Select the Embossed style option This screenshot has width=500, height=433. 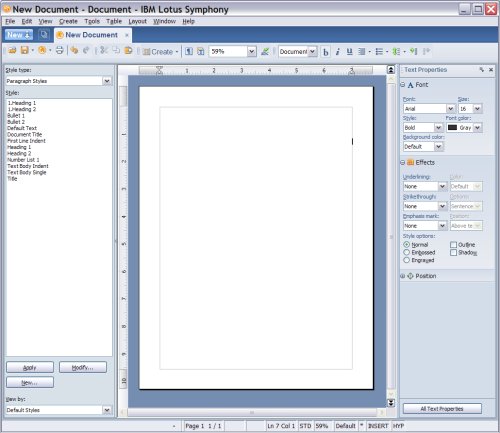click(x=407, y=252)
